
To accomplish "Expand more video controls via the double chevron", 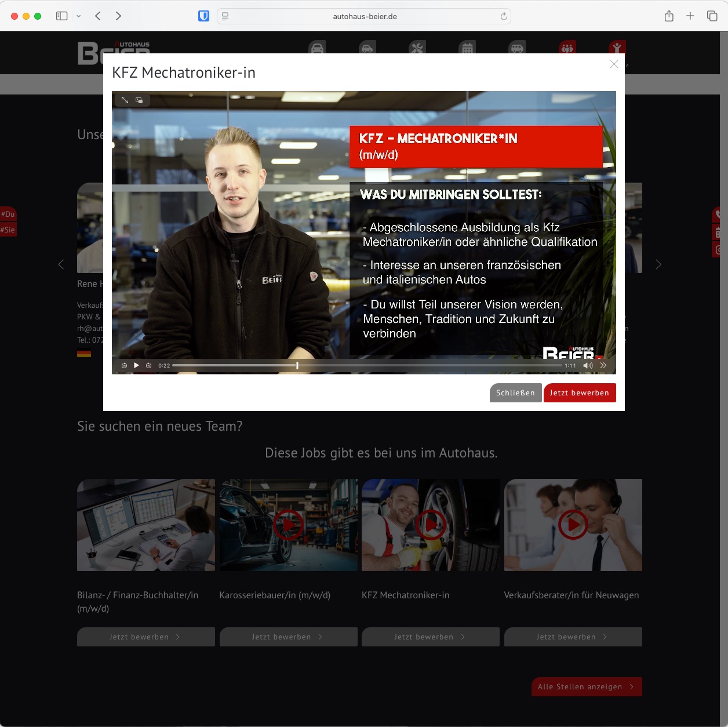I will point(603,365).
